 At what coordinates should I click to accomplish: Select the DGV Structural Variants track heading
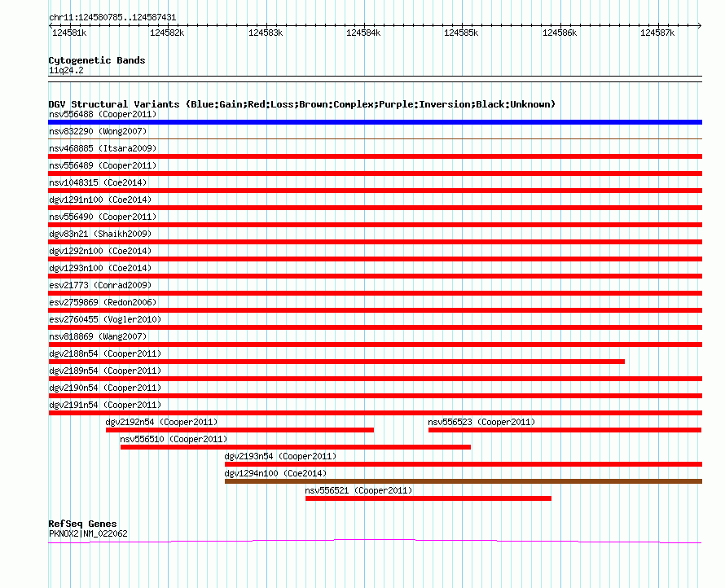[x=302, y=104]
